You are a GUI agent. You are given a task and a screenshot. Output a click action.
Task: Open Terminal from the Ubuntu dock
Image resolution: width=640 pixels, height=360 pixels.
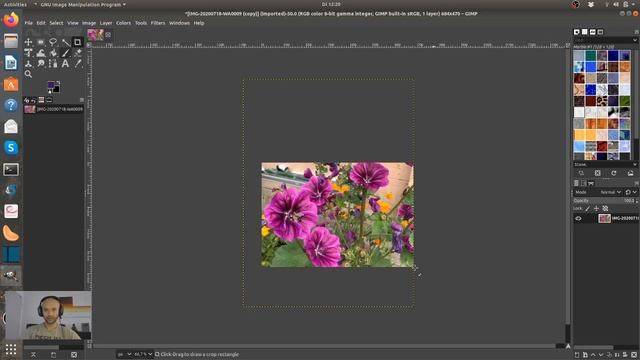point(11,169)
